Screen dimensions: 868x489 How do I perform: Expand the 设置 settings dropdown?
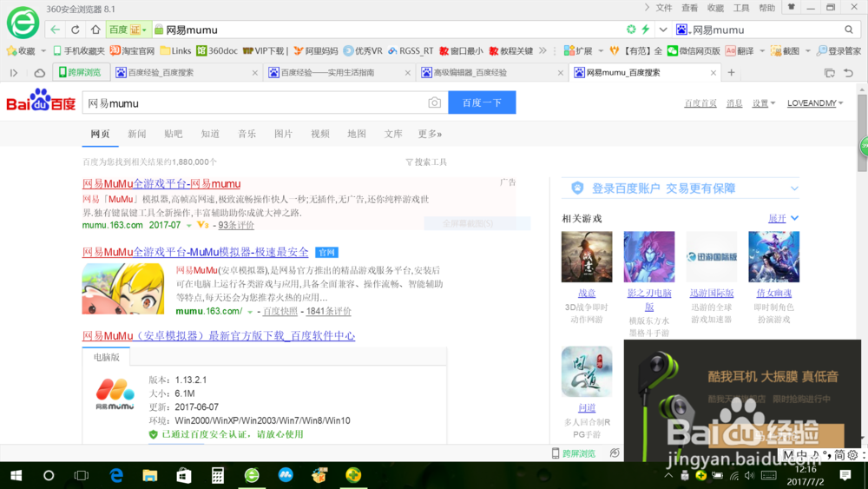tap(763, 103)
